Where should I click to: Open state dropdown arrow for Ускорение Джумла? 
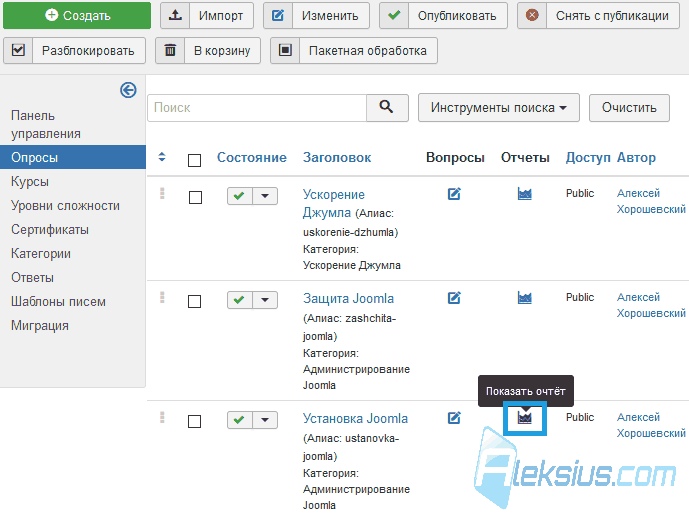pyautogui.click(x=265, y=196)
